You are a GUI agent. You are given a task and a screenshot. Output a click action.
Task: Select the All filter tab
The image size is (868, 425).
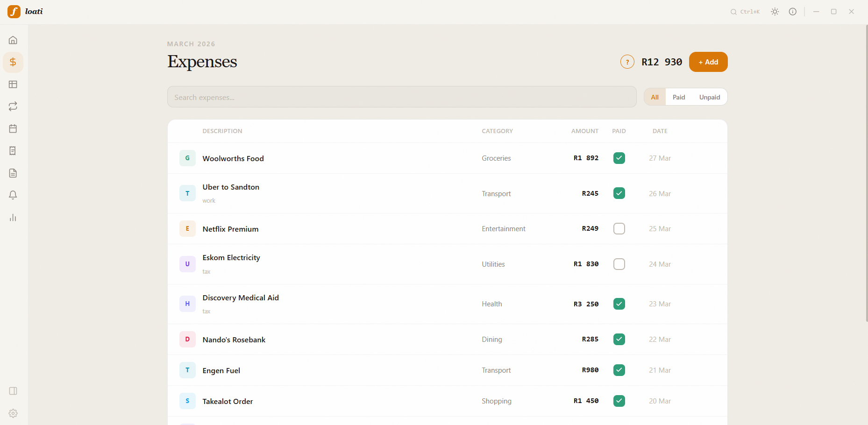click(655, 97)
